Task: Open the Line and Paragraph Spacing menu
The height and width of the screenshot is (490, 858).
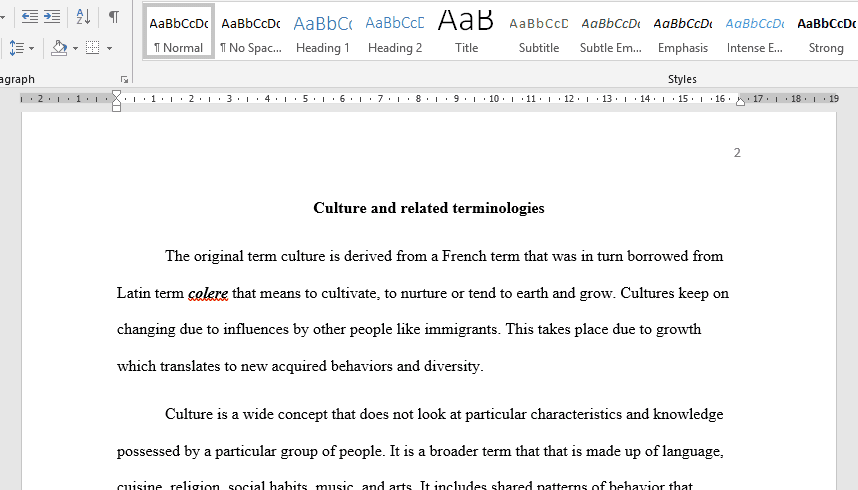Action: point(20,47)
